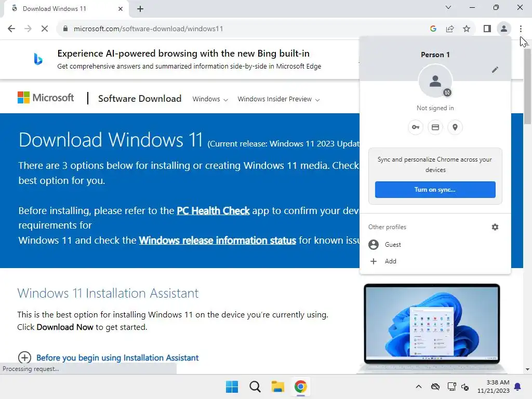Viewport: 532px width, 399px height.
Task: Click the Person 1 profile name
Action: (x=435, y=55)
